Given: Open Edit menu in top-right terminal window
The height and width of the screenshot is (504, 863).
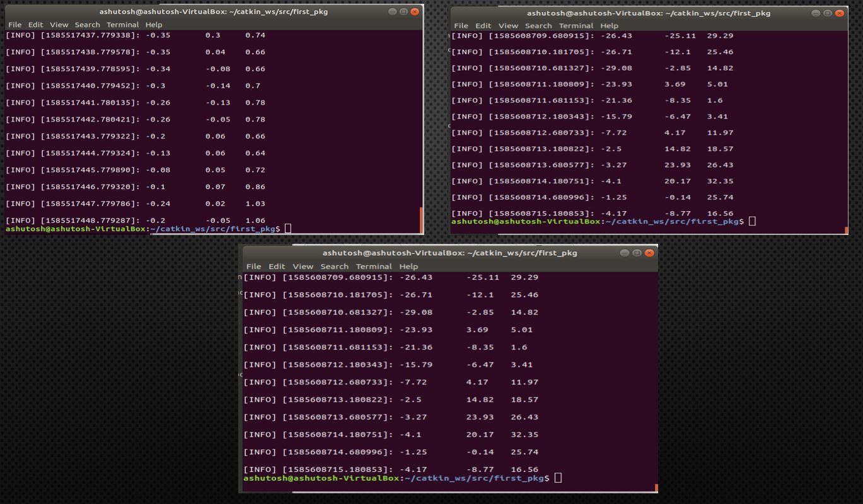Looking at the screenshot, I should click(483, 26).
